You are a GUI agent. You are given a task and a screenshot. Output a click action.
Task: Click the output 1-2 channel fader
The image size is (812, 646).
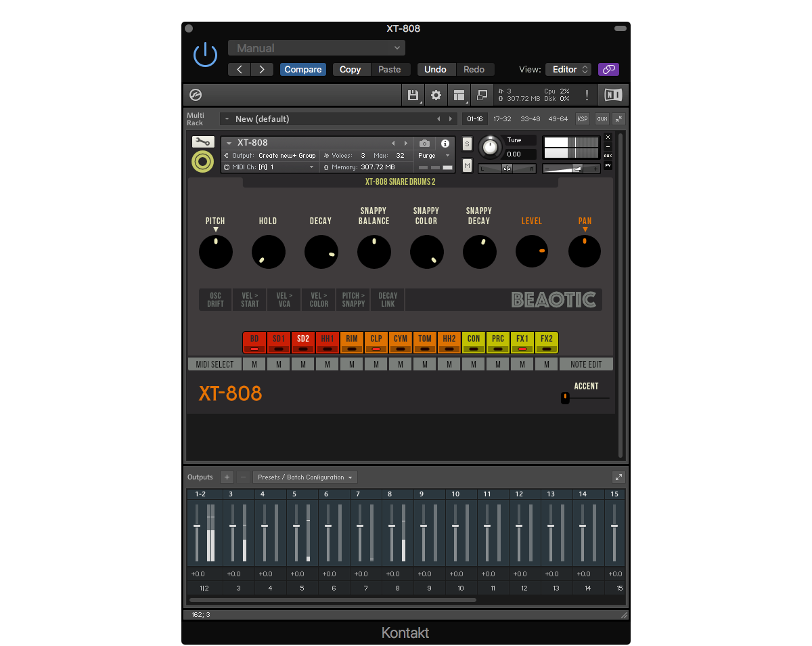click(x=197, y=526)
